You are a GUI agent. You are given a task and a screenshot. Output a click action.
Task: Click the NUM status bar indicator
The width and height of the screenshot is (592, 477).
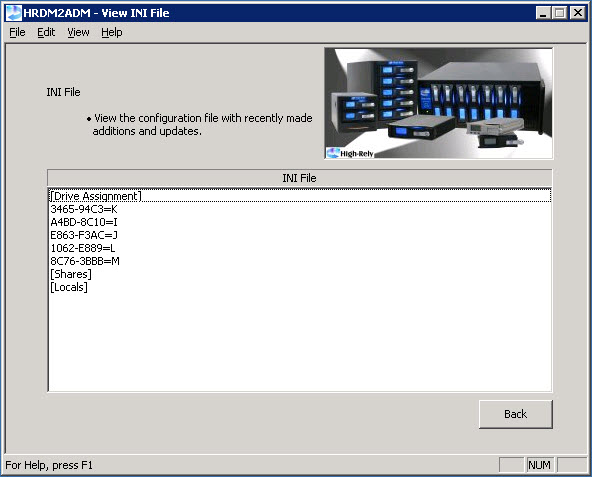pyautogui.click(x=539, y=465)
